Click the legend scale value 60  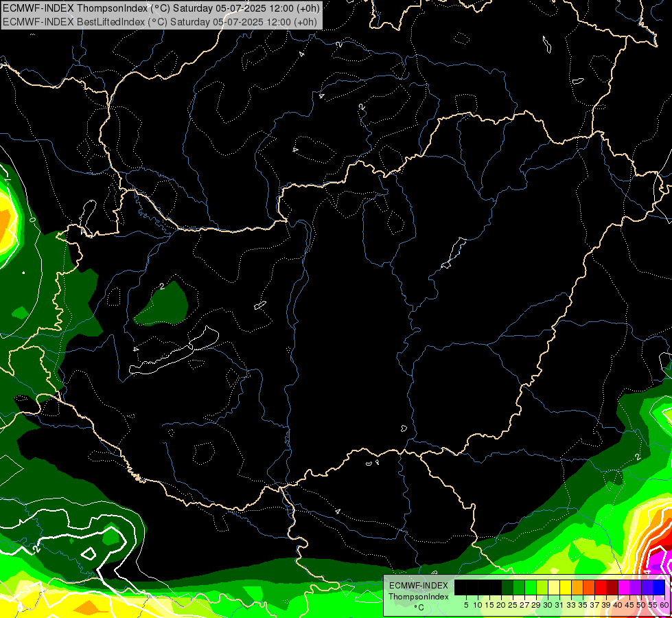coord(664,605)
